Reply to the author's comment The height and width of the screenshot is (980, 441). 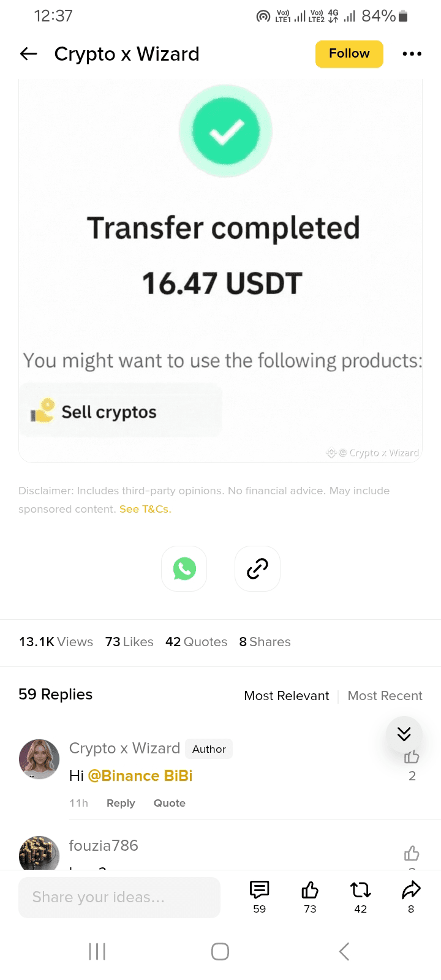click(x=121, y=803)
